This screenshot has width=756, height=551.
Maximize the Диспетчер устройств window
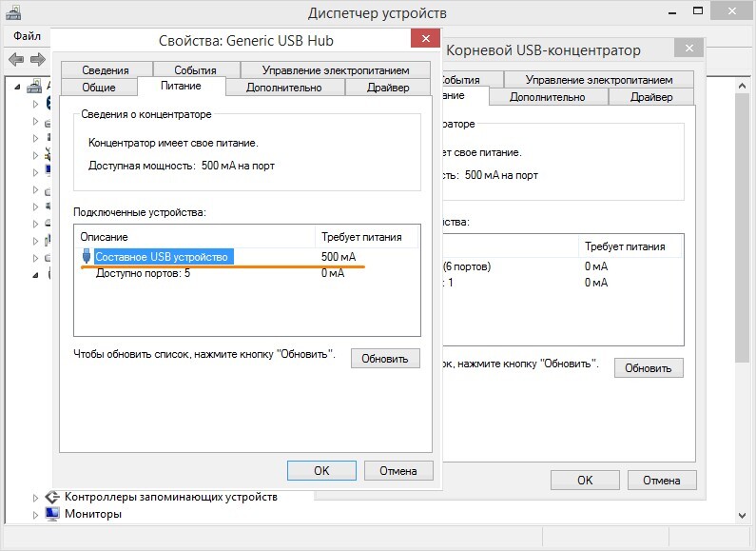[698, 11]
